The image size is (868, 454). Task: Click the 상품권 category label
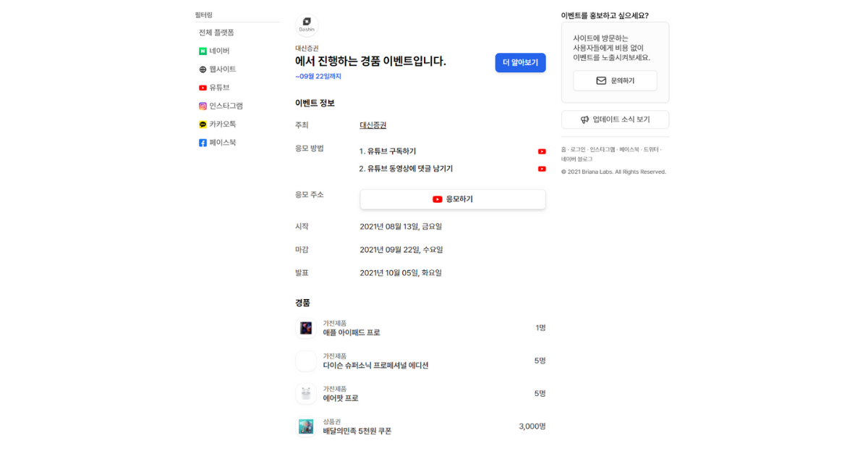(x=332, y=421)
